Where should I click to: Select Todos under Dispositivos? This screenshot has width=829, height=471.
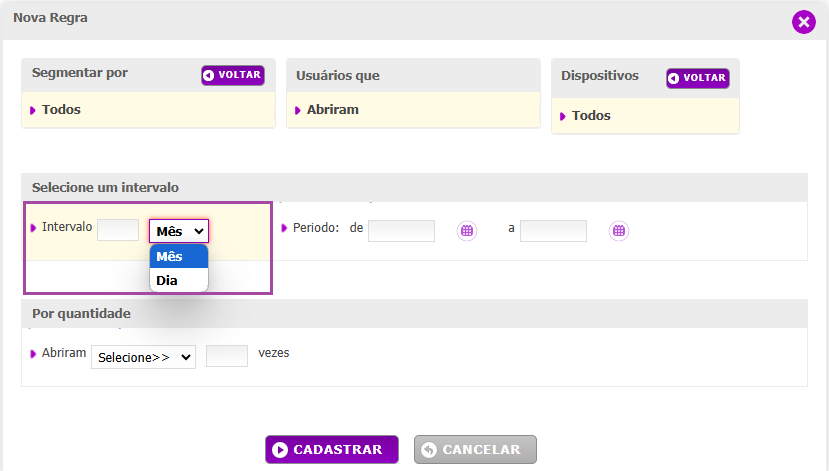pos(591,115)
